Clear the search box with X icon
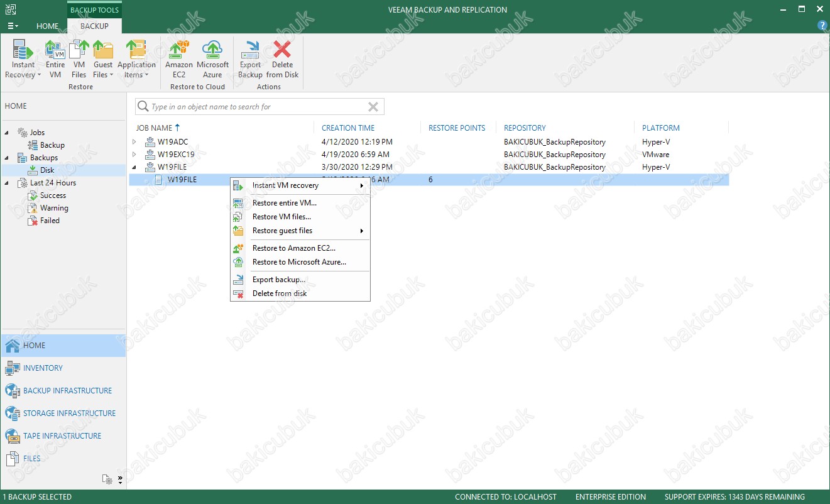The height and width of the screenshot is (504, 830). click(373, 107)
